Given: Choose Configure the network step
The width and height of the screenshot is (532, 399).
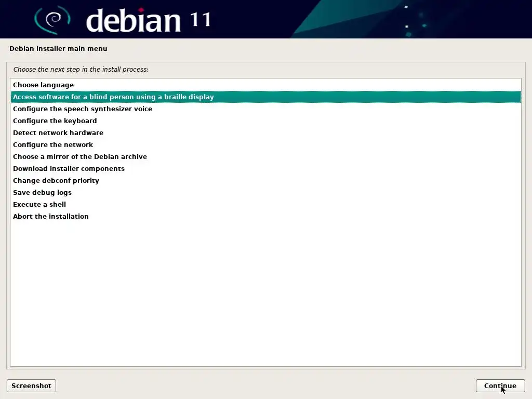Looking at the screenshot, I should [265, 144].
